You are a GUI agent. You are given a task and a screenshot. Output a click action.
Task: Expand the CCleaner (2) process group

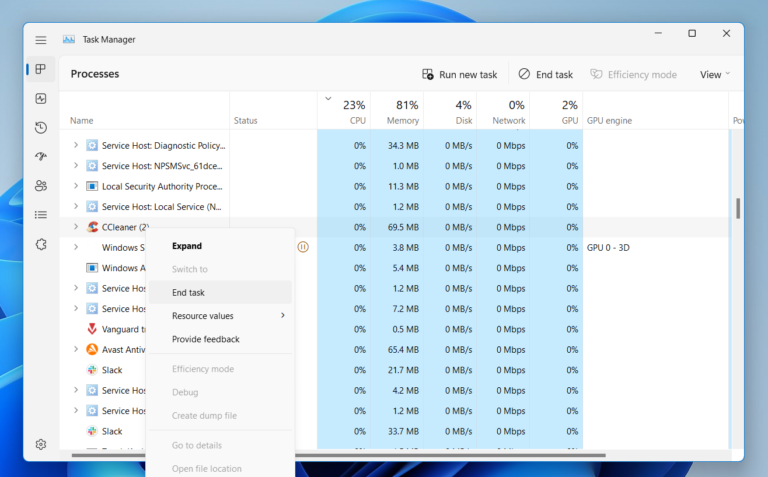(x=76, y=227)
